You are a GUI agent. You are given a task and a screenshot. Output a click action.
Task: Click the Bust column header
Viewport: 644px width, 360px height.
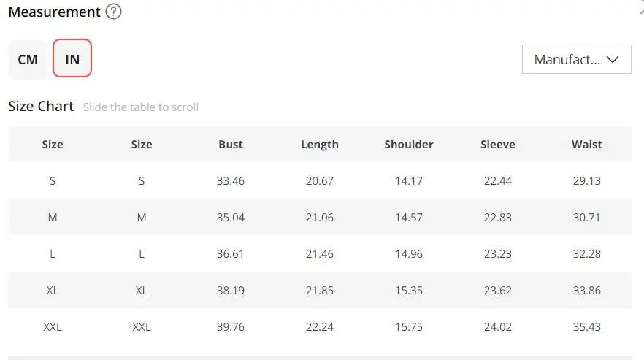[231, 145]
